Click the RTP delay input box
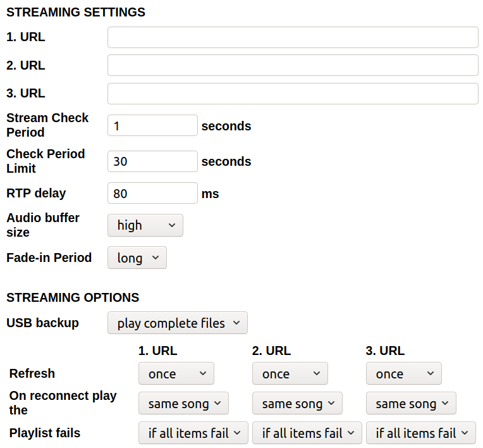 click(152, 194)
